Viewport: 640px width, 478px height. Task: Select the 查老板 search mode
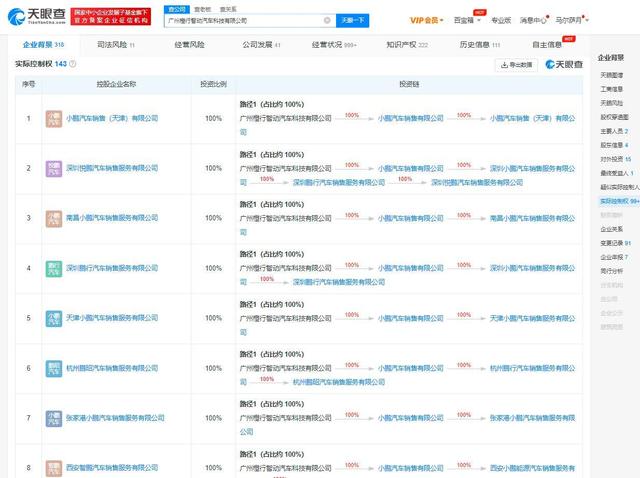(x=201, y=8)
